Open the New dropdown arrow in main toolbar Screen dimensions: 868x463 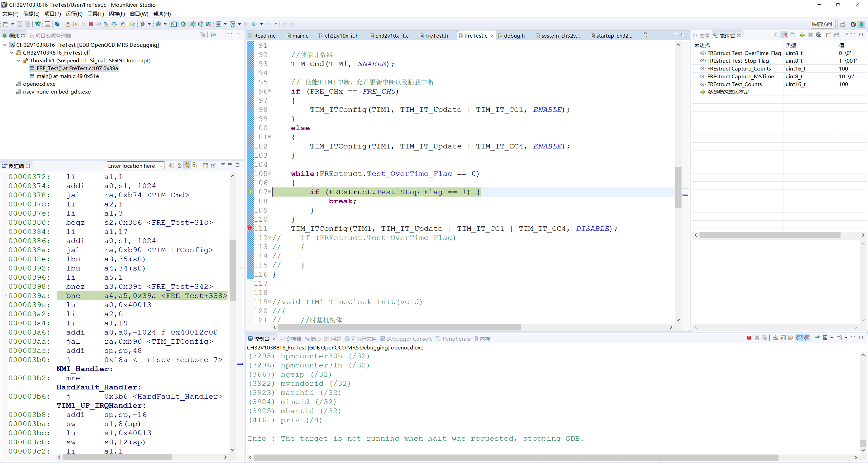coord(13,24)
